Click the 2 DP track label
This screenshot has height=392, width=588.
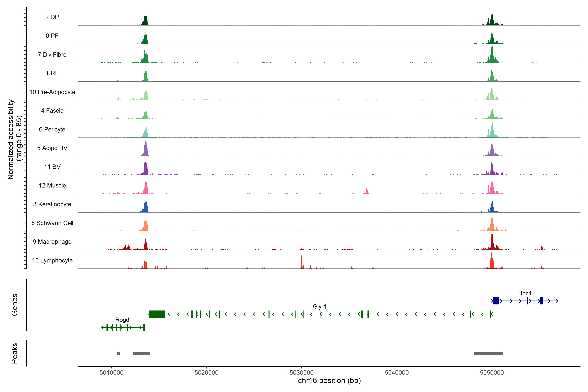[x=52, y=17]
